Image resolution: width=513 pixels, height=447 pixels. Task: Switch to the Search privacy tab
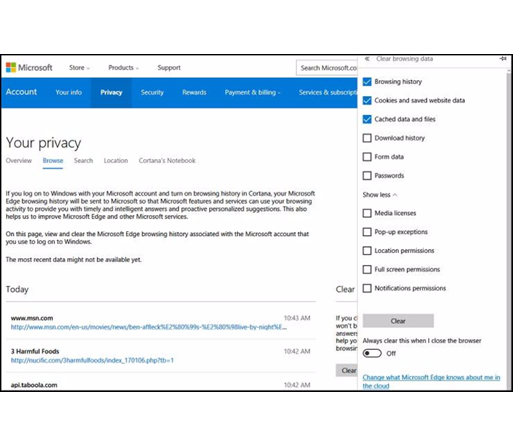[83, 161]
